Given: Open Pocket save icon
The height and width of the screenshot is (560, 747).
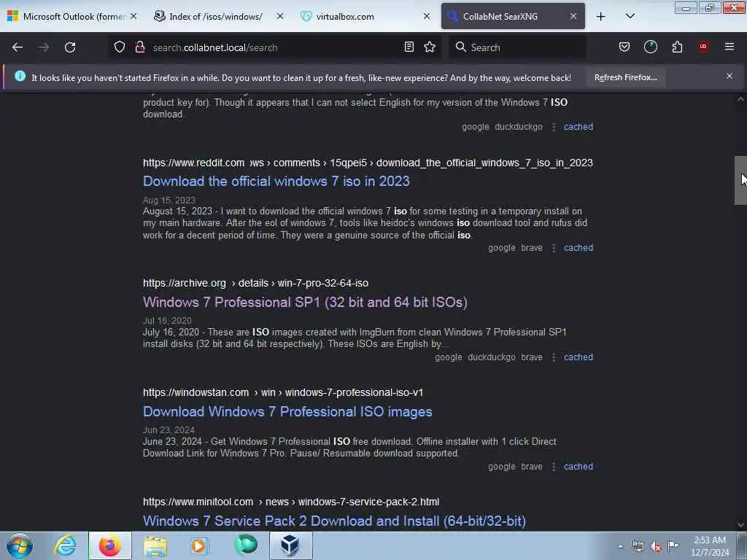Looking at the screenshot, I should pyautogui.click(x=624, y=47).
